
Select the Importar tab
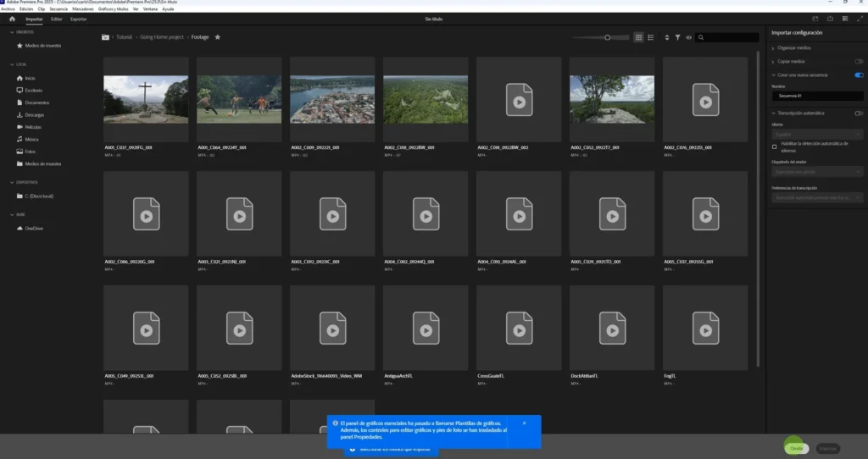[x=34, y=19]
